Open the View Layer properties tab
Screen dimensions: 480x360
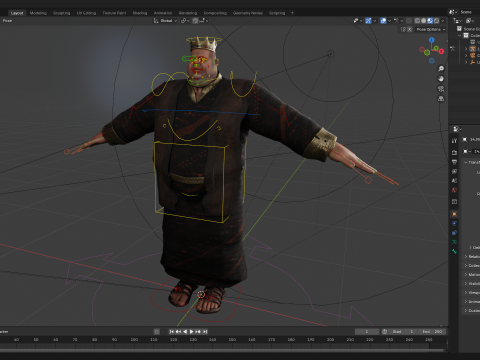tap(454, 171)
